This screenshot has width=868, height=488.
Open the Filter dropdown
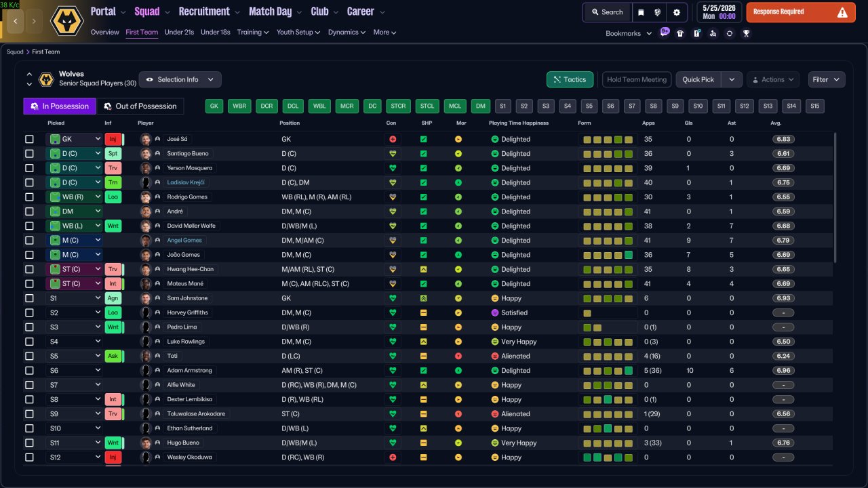click(827, 79)
